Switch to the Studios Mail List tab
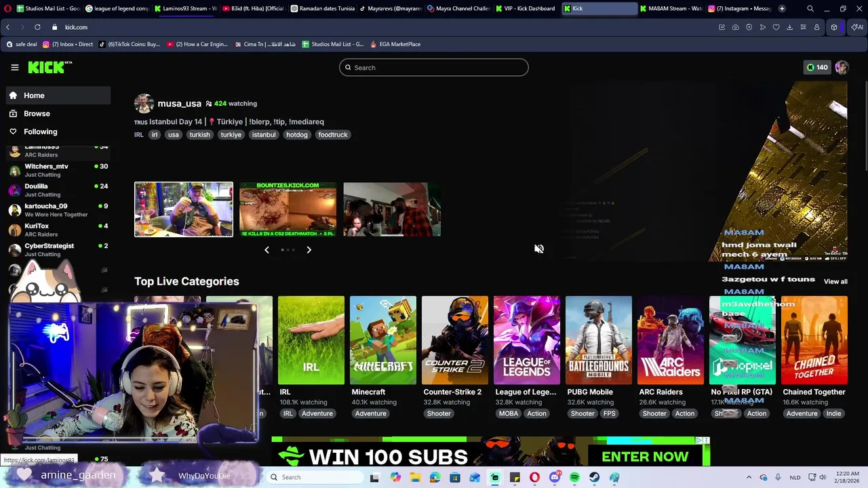The image size is (868, 488). [x=48, y=9]
